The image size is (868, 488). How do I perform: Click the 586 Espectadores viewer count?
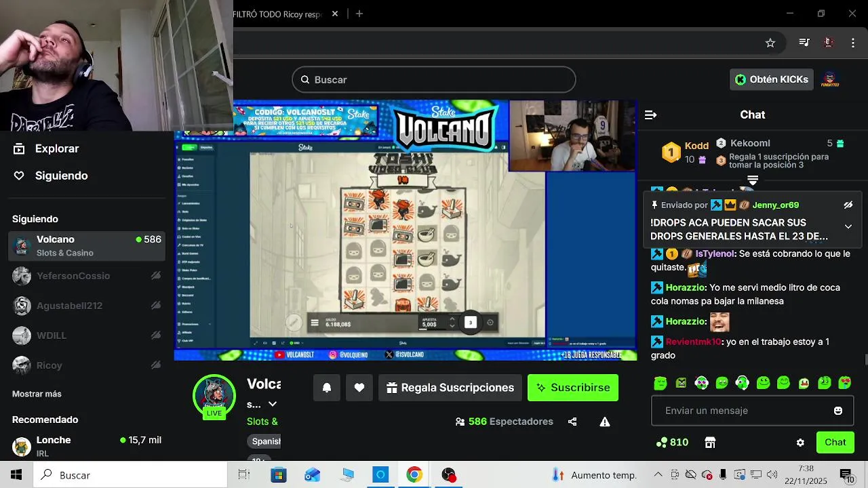click(504, 422)
